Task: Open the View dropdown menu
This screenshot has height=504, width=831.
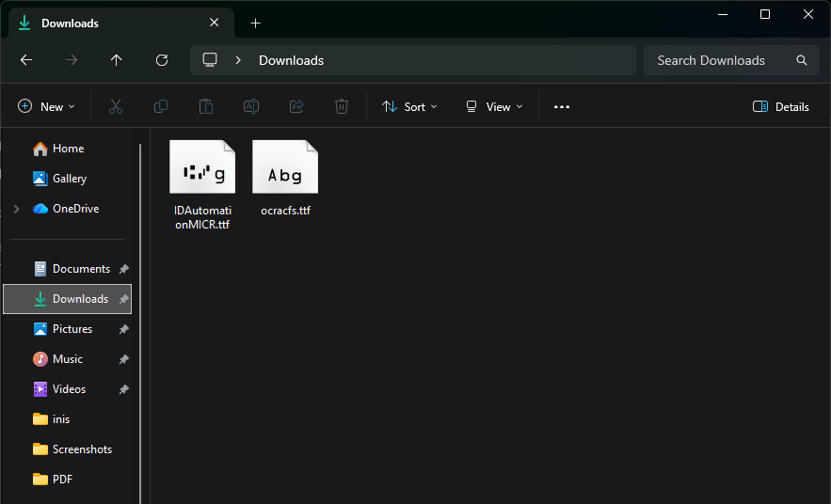Action: [x=494, y=107]
